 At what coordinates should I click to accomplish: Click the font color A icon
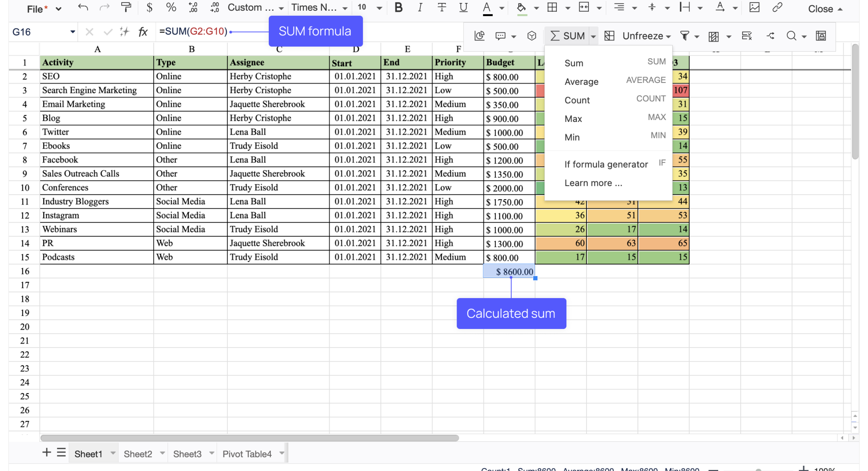pyautogui.click(x=487, y=8)
